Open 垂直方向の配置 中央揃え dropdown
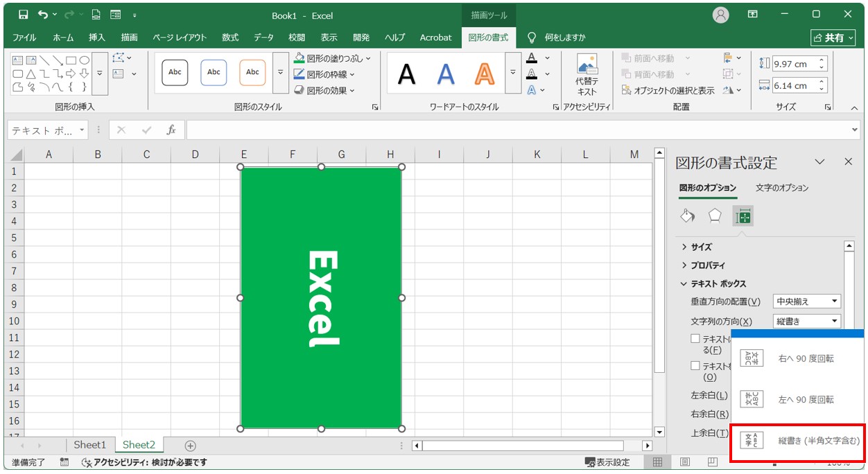The image size is (868, 474). (807, 301)
